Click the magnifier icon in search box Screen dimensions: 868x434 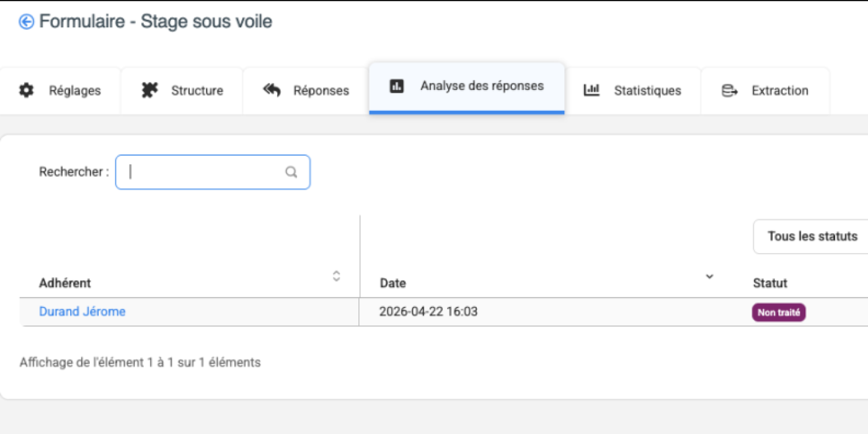click(291, 172)
